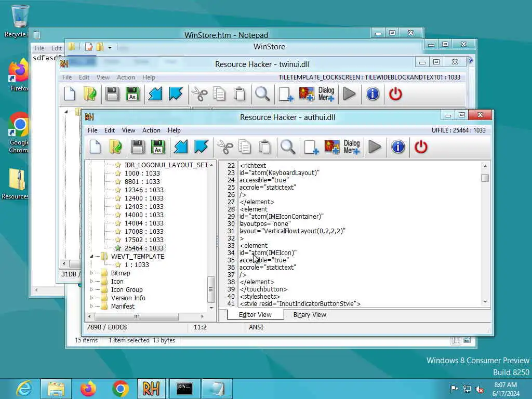Expand the Version Info folder

[91, 298]
